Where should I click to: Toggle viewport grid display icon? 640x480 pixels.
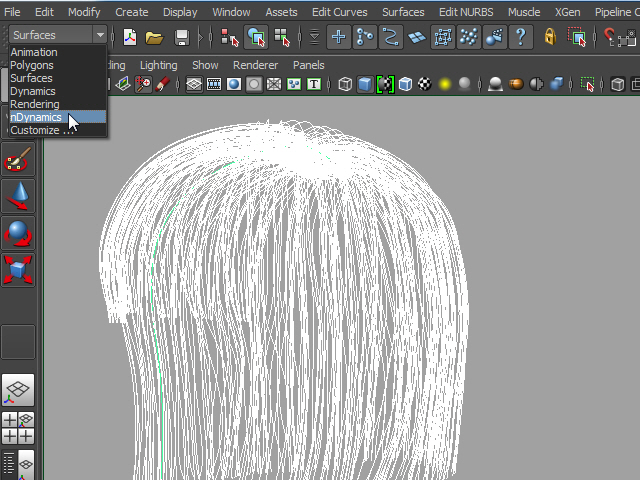click(x=194, y=84)
